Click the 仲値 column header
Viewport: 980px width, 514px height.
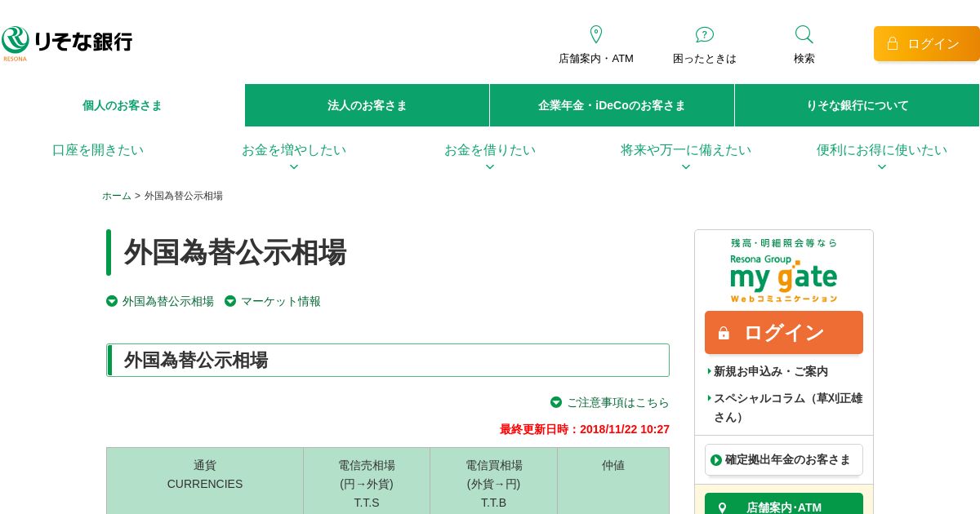click(x=613, y=481)
